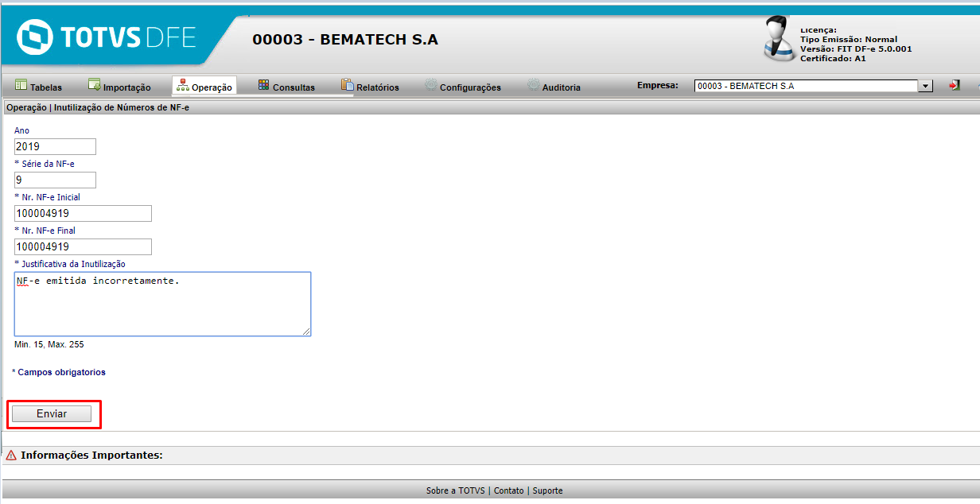Click the Configurações gear icon
The image size is (980, 504).
[x=431, y=85]
